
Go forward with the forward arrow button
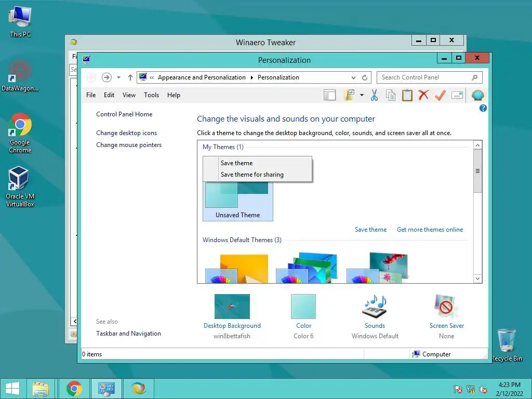(x=107, y=78)
